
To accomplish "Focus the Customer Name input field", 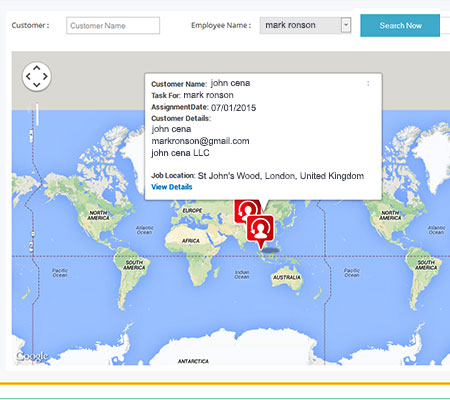I will (x=113, y=26).
